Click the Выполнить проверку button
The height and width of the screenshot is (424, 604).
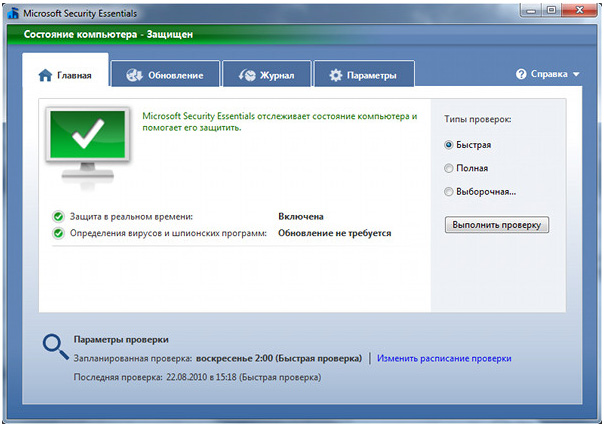497,225
